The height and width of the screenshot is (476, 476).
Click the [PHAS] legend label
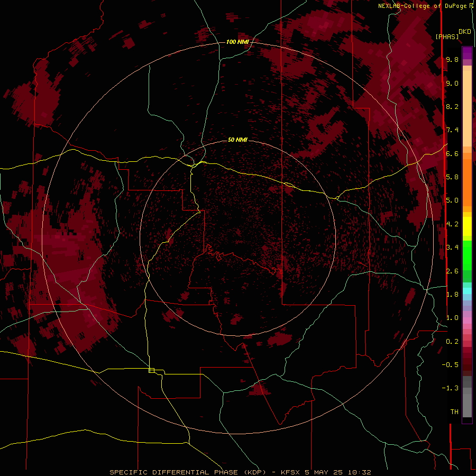pos(447,36)
